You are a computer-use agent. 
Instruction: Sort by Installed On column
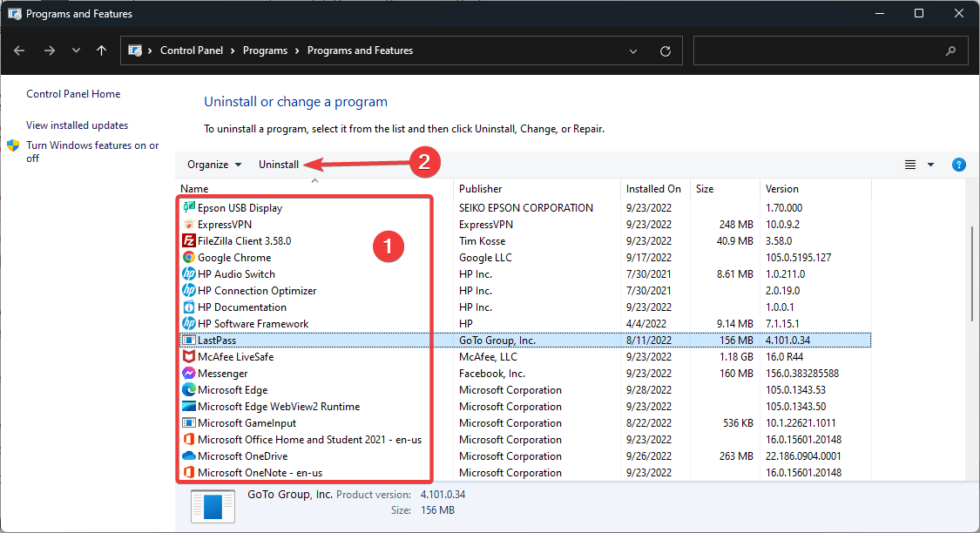[x=655, y=188]
